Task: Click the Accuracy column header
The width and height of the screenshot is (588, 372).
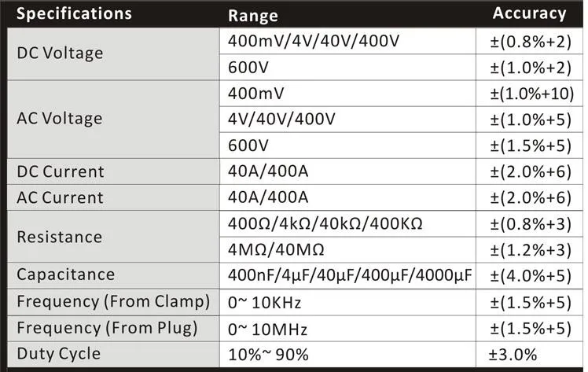Action: (529, 13)
